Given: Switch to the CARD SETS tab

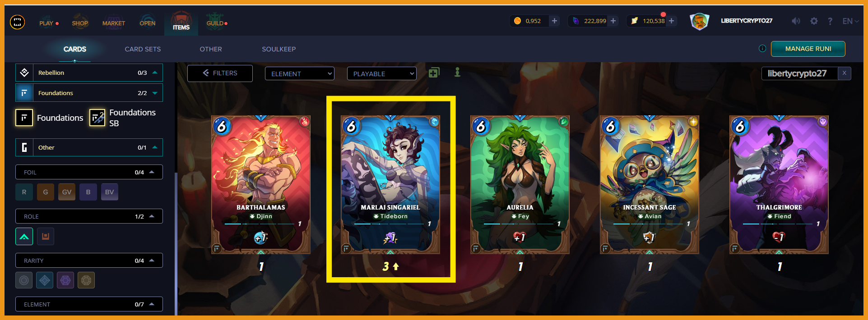Looking at the screenshot, I should pyautogui.click(x=143, y=49).
